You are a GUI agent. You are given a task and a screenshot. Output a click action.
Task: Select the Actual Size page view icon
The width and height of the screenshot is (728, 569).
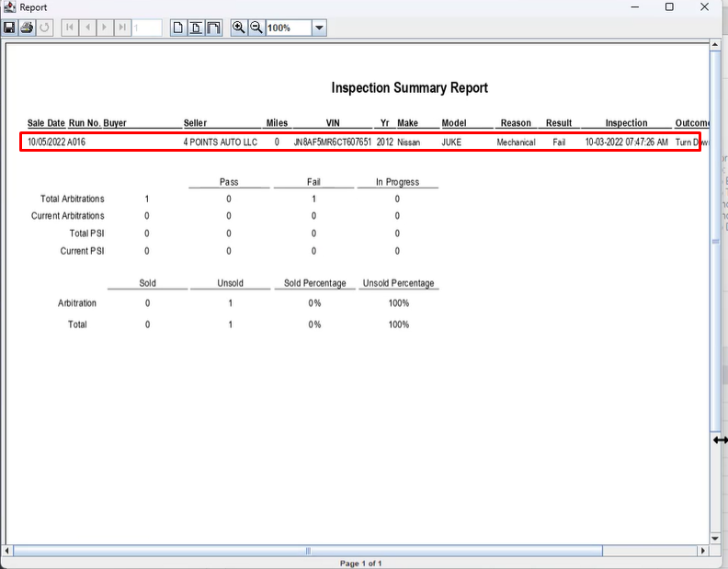pyautogui.click(x=178, y=28)
